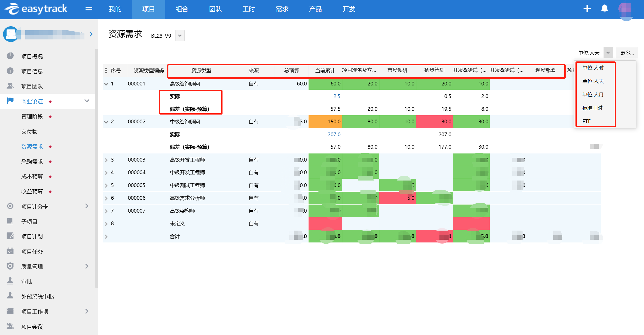
Task: Open the 单位:人天 unit dropdown arrow
Action: tap(608, 53)
